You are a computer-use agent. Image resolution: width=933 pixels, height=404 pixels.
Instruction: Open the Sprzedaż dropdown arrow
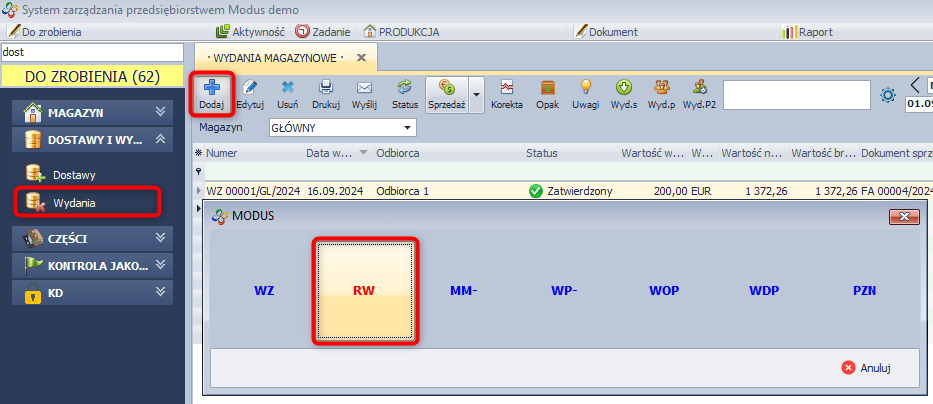pos(476,95)
